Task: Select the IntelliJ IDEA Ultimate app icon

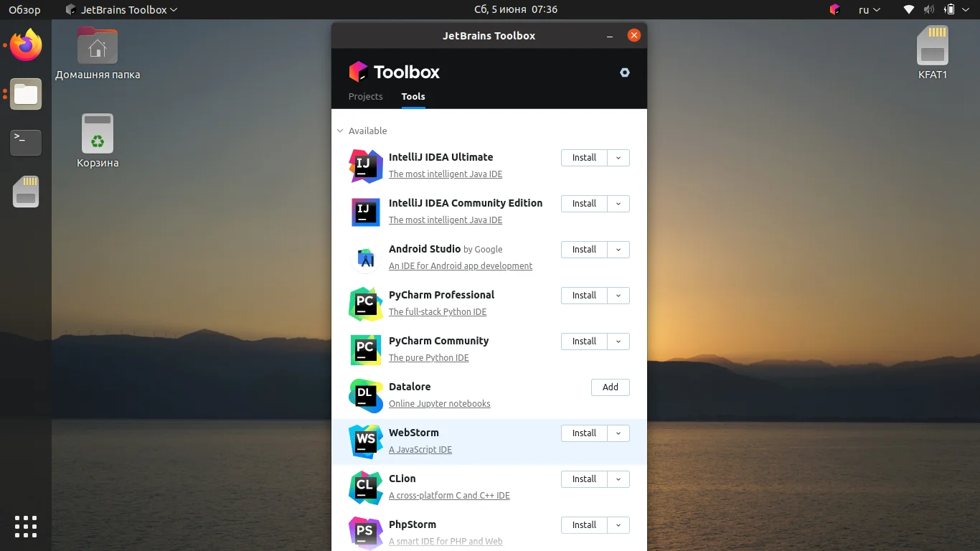Action: coord(365,166)
